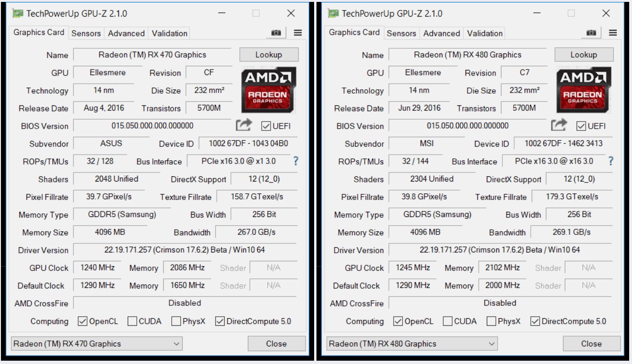Click Bandwidth value 269.1 GB/s

tap(571, 232)
